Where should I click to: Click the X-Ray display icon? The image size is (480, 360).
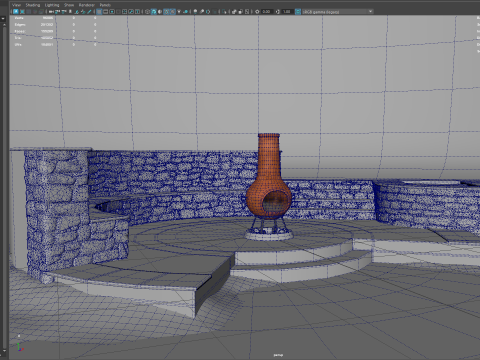coord(234,12)
